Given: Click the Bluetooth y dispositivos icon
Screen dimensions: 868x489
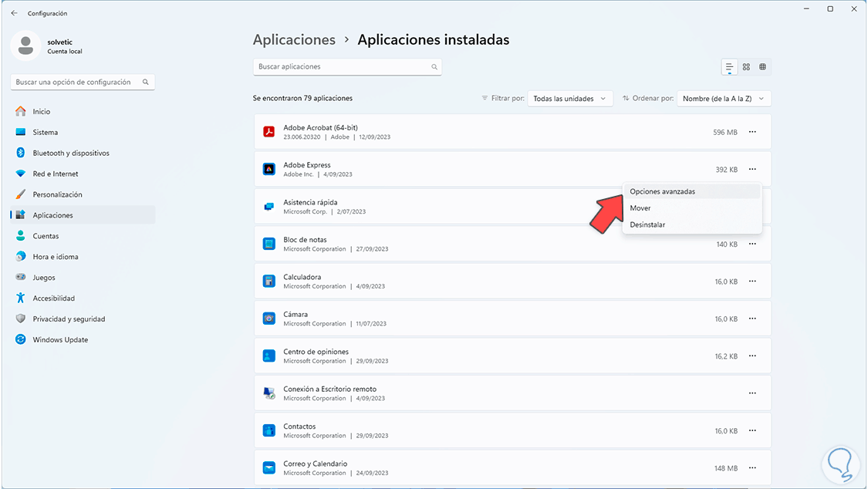Looking at the screenshot, I should (20, 153).
